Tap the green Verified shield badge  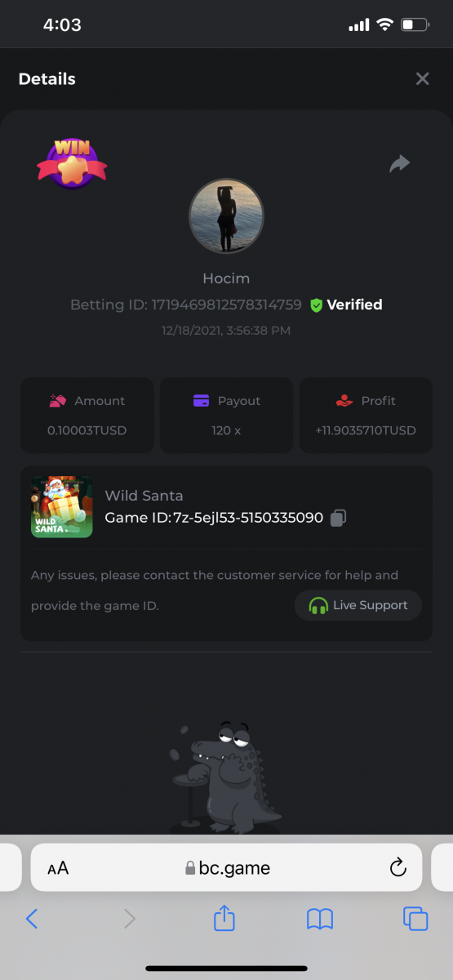coord(317,305)
